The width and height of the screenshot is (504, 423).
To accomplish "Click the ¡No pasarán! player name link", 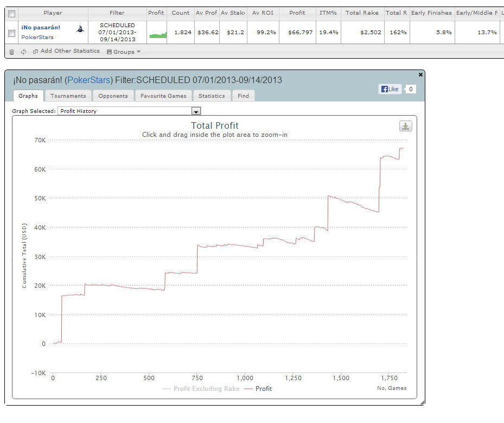I will (x=41, y=27).
